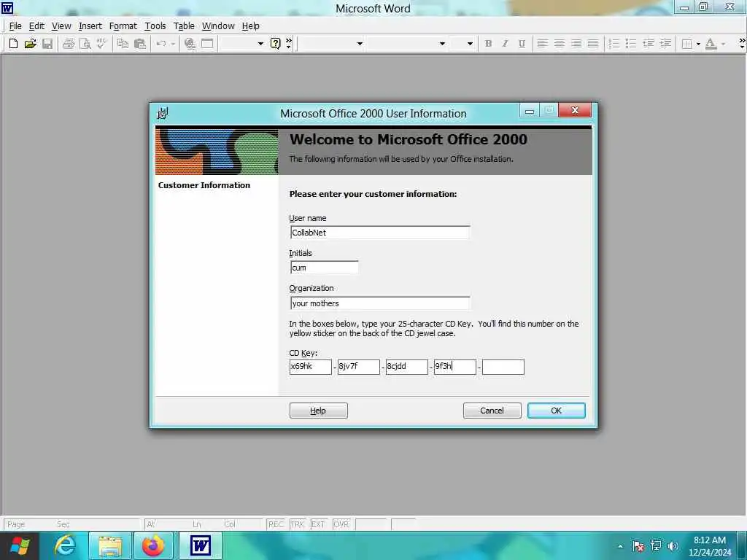Screen dimensions: 747x560
Task: Toggle the Web Toolbar globe icon
Action: click(x=190, y=44)
